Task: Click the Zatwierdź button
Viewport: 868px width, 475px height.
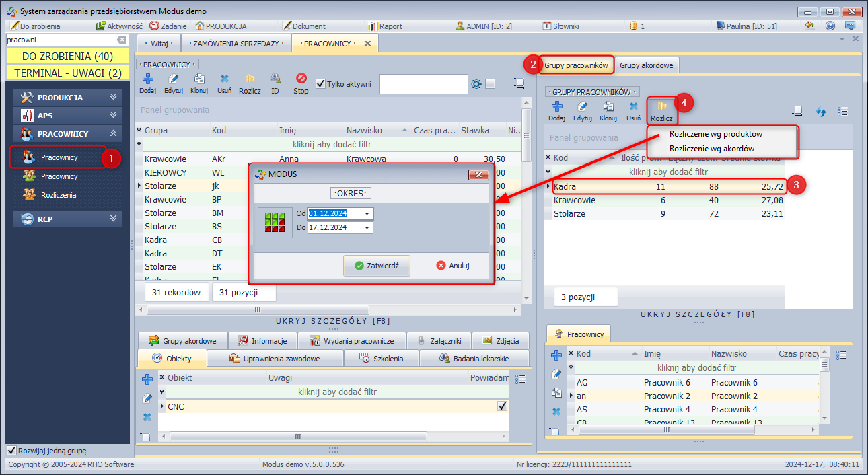Action: [377, 266]
